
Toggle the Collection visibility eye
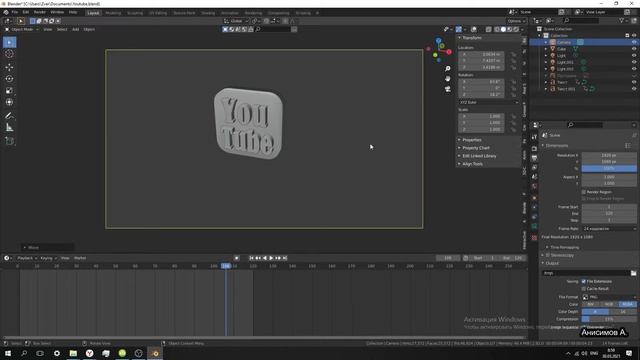pos(634,36)
